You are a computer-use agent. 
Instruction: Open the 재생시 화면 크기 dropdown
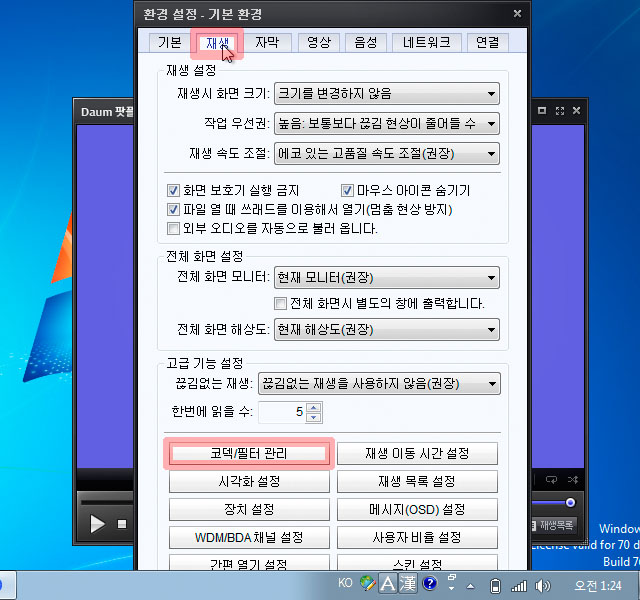pyautogui.click(x=386, y=94)
